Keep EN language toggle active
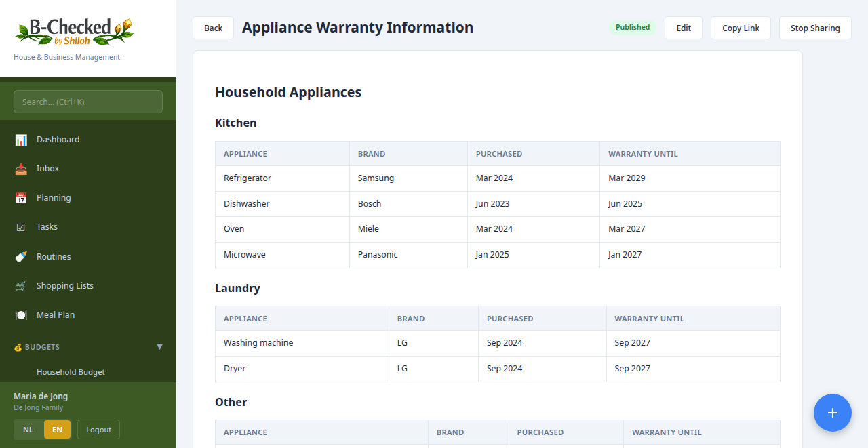This screenshot has width=868, height=448. click(x=57, y=429)
